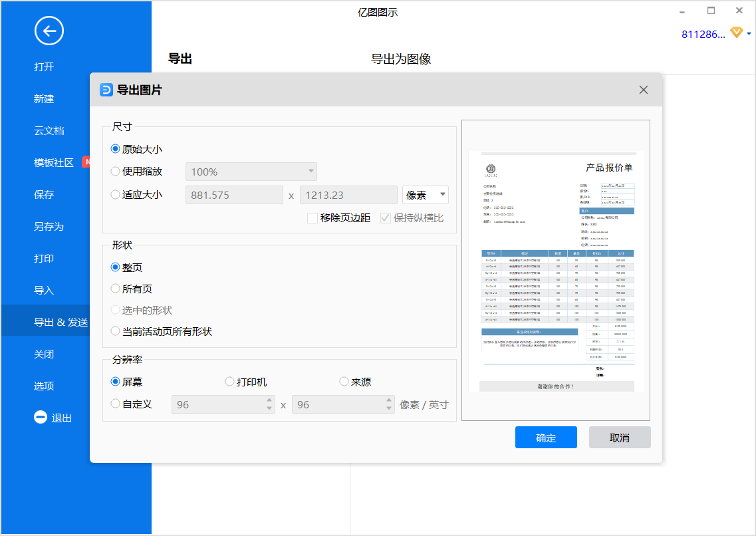This screenshot has width=756, height=536.
Task: Open the account dropdown arrow near 811286
Action: [749, 34]
